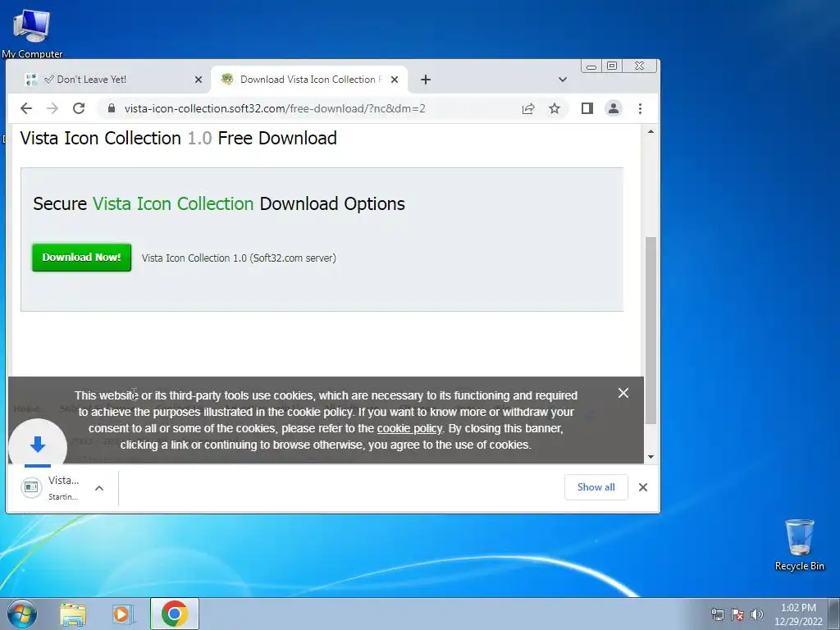
Task: Open the Chrome side panel
Action: tap(587, 109)
